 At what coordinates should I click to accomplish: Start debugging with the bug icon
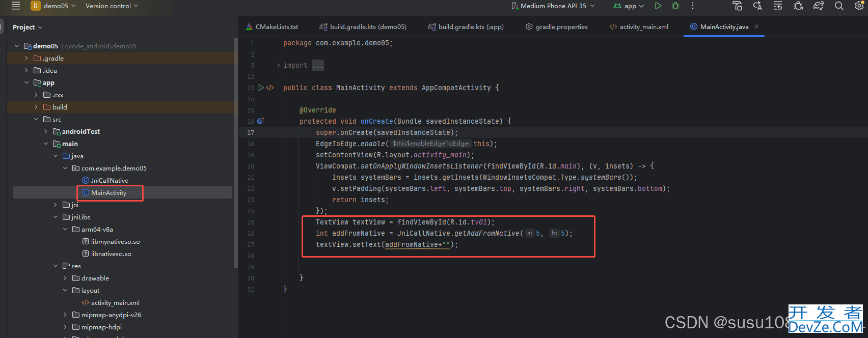(675, 6)
